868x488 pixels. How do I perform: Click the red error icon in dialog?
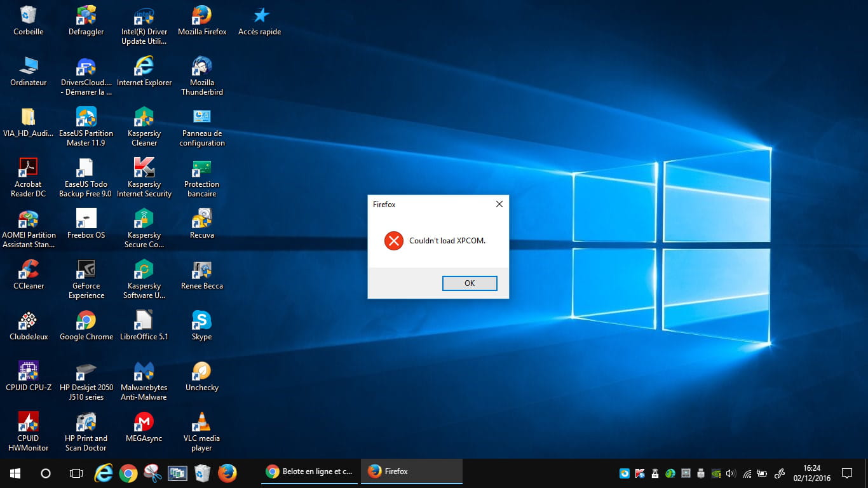pyautogui.click(x=394, y=241)
